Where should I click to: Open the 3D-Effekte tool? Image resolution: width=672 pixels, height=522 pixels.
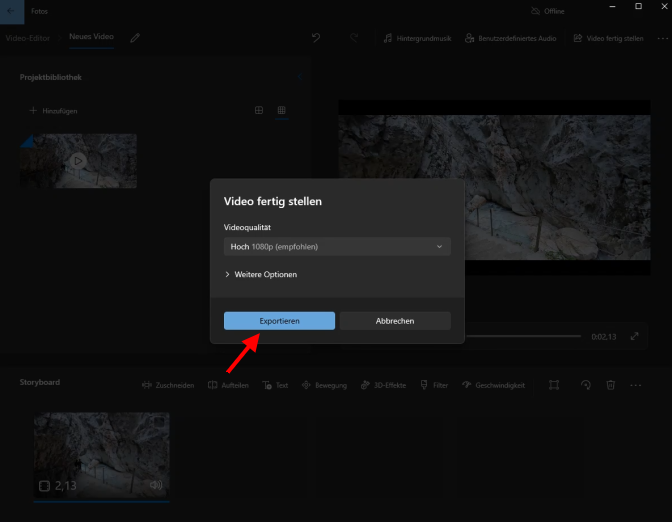click(x=385, y=385)
